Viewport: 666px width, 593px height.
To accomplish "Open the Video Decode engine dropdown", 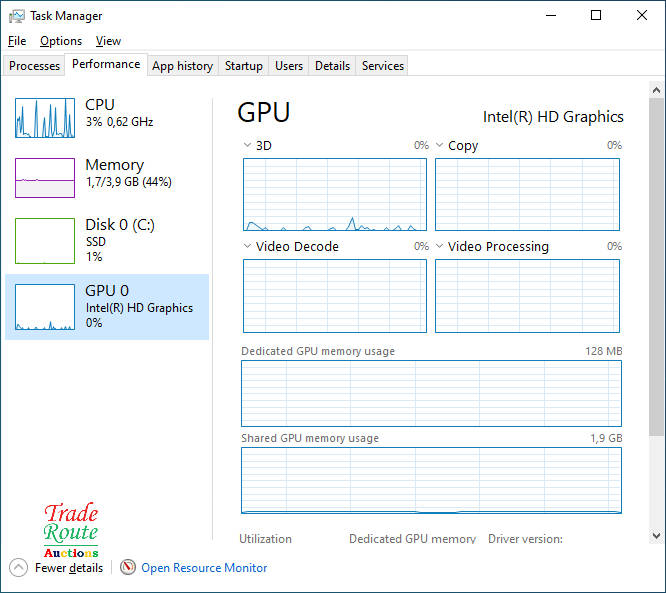I will [248, 247].
